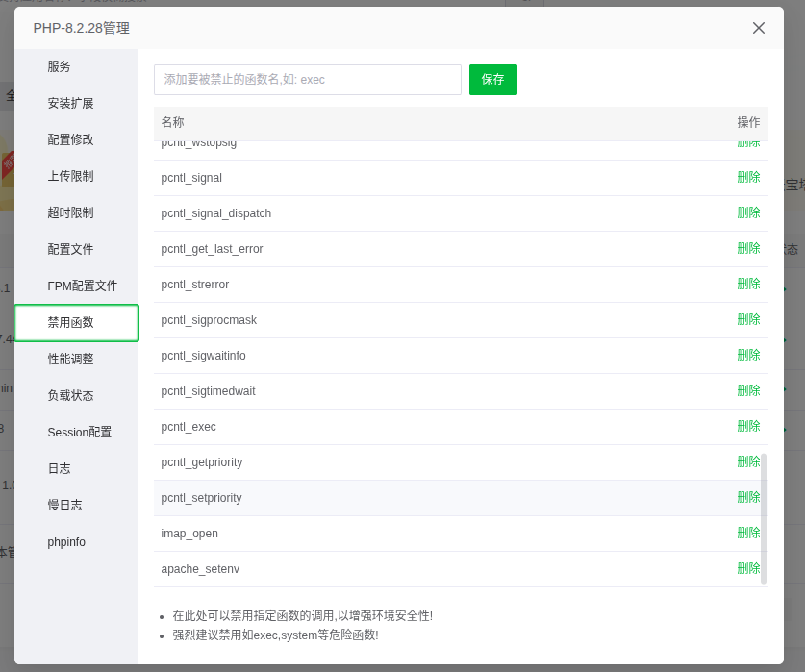
Task: Switch to the 安装扩展 tab
Action: click(71, 103)
